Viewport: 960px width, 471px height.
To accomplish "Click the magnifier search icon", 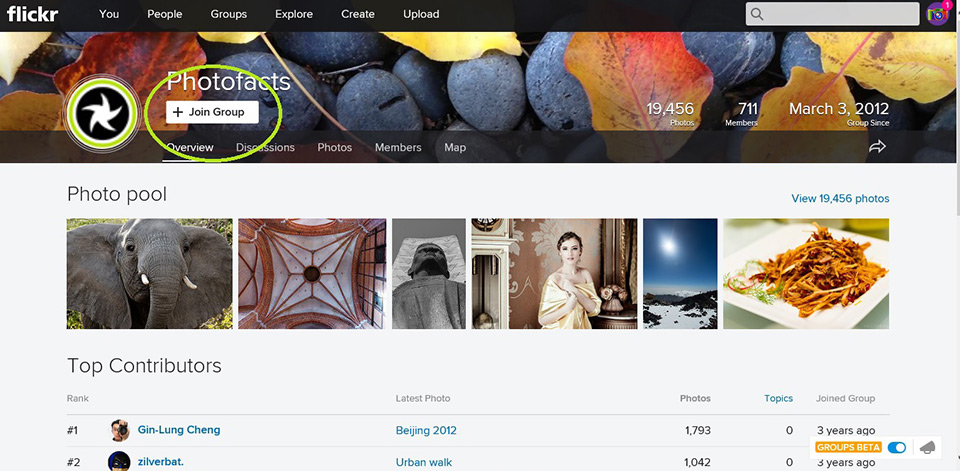I will click(757, 14).
